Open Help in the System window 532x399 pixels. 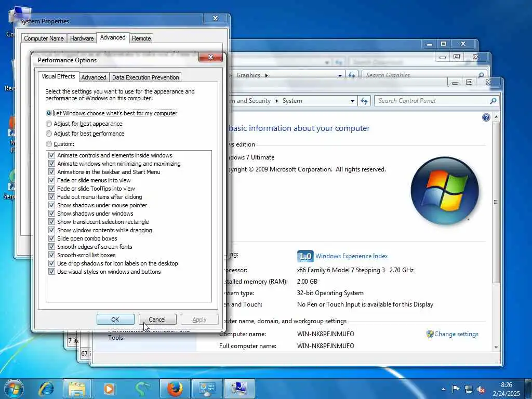[486, 117]
